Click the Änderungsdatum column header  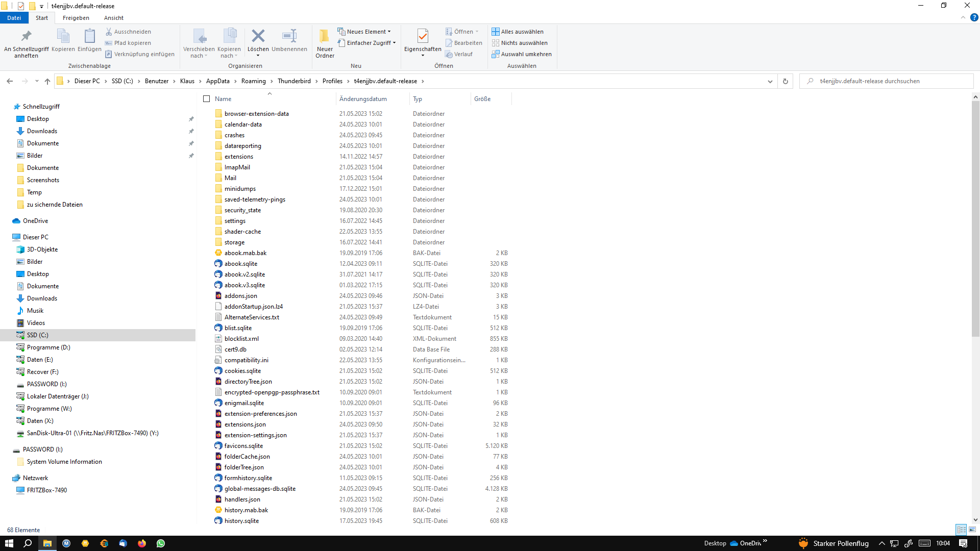pos(363,99)
